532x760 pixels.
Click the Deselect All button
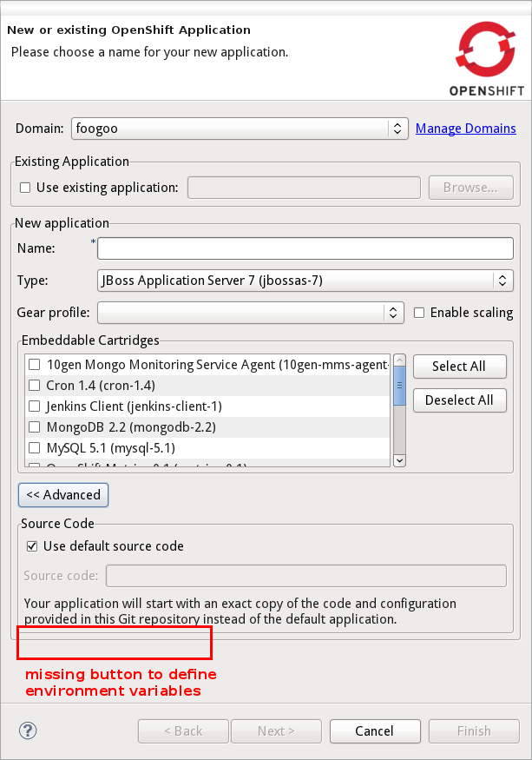[459, 400]
